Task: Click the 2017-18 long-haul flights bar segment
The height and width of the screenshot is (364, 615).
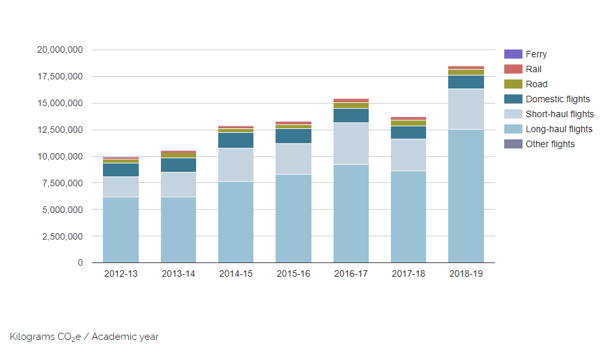Action: (x=408, y=217)
